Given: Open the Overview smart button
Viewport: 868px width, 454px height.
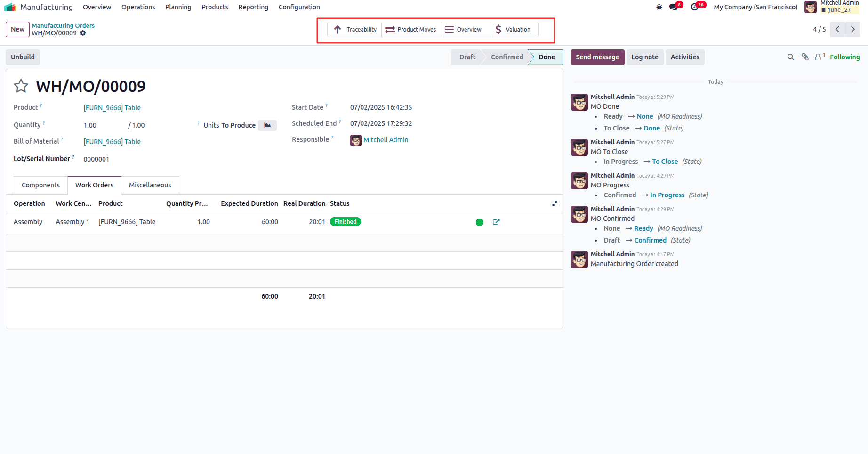Looking at the screenshot, I should 465,30.
